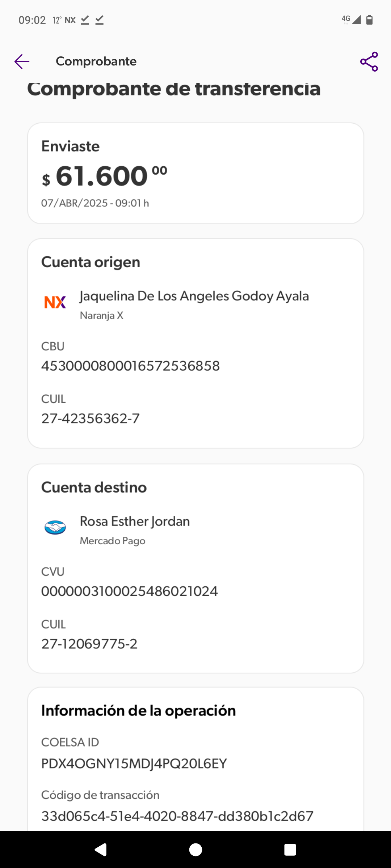This screenshot has height=868, width=391.
Task: Tap the Naranja X logo icon
Action: [55, 302]
